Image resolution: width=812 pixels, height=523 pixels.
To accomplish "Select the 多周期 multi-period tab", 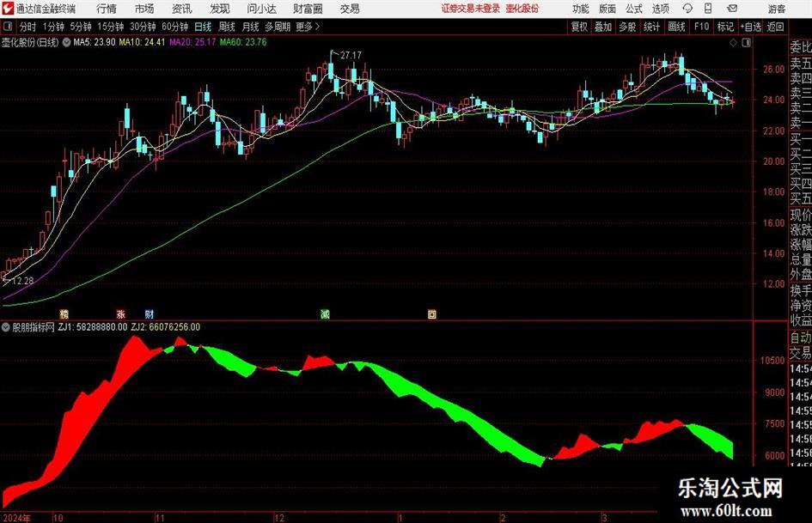I will [x=278, y=27].
